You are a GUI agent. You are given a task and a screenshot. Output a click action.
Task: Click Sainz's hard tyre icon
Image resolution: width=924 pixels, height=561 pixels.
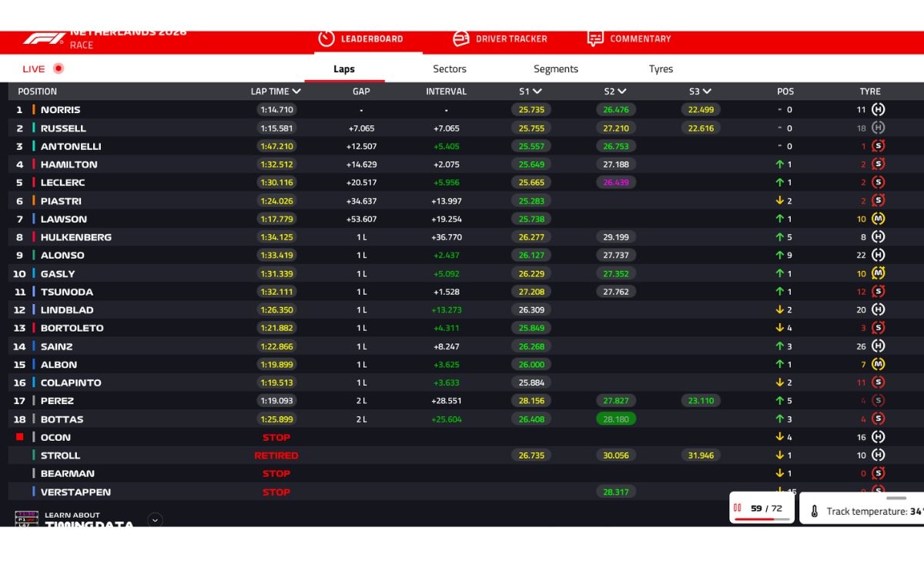pyautogui.click(x=878, y=346)
